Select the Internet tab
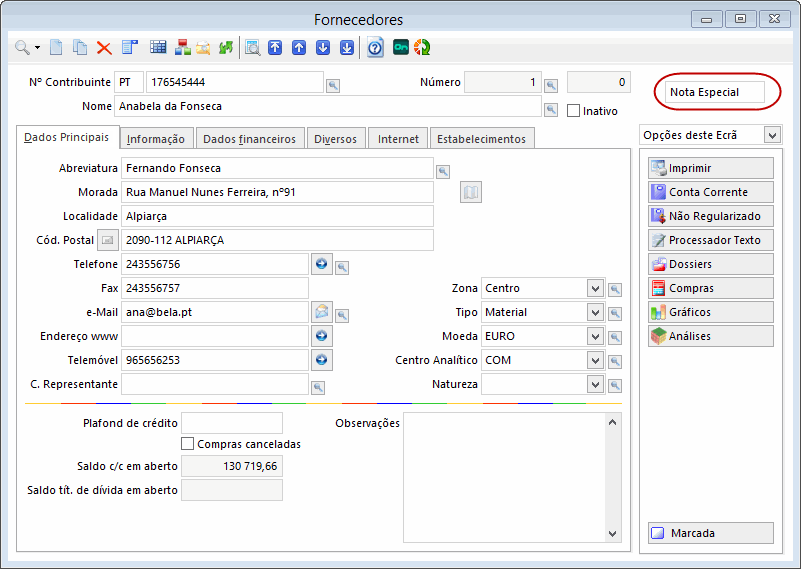801x569 pixels. (x=398, y=138)
